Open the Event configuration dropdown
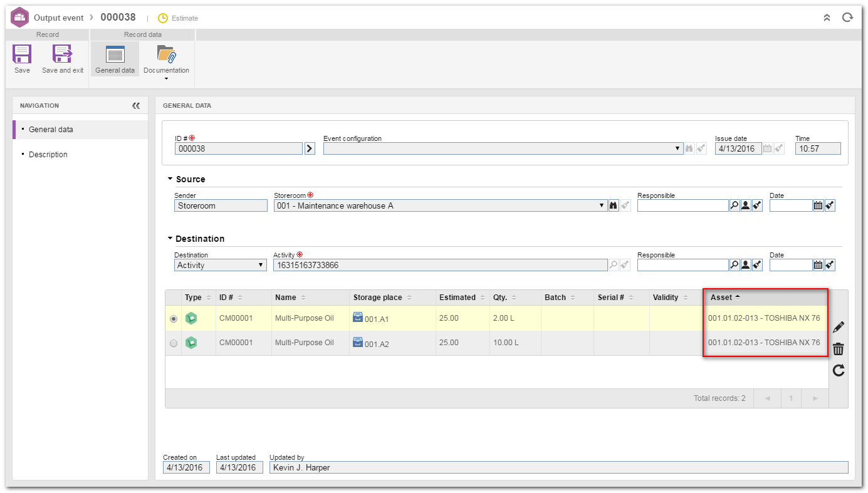Viewport: 868px width, 493px height. [x=503, y=148]
